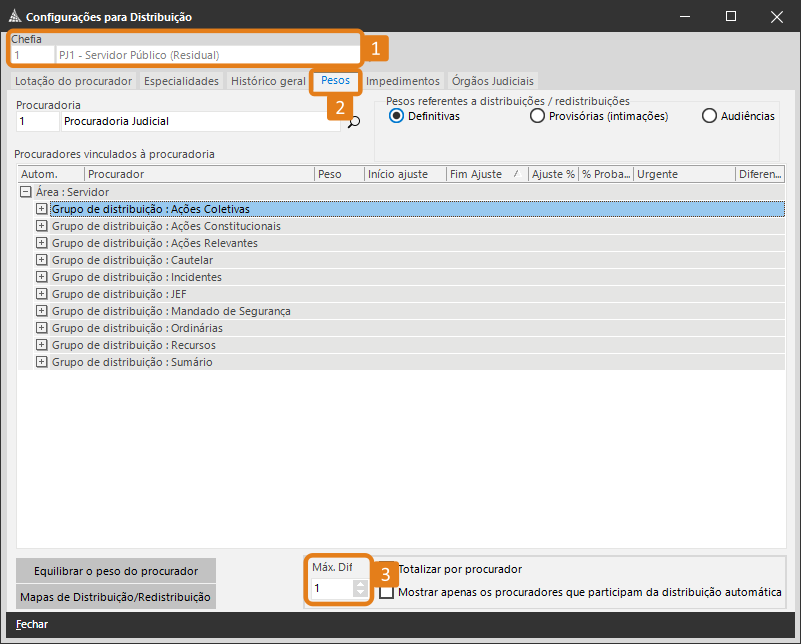801x644 pixels.
Task: Select Provisórias (intimações) radio option
Action: click(x=537, y=116)
